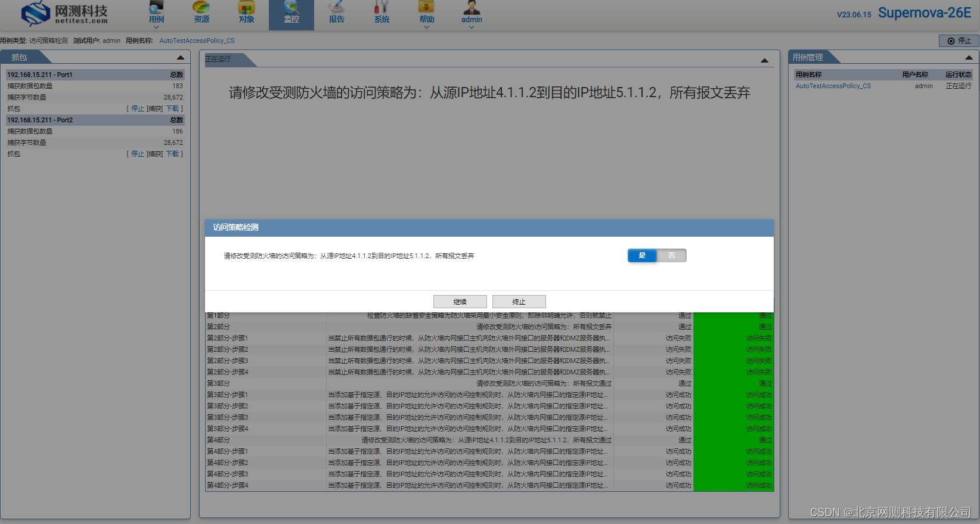
Task: Expand the chevron under 用例
Action: pos(156,27)
